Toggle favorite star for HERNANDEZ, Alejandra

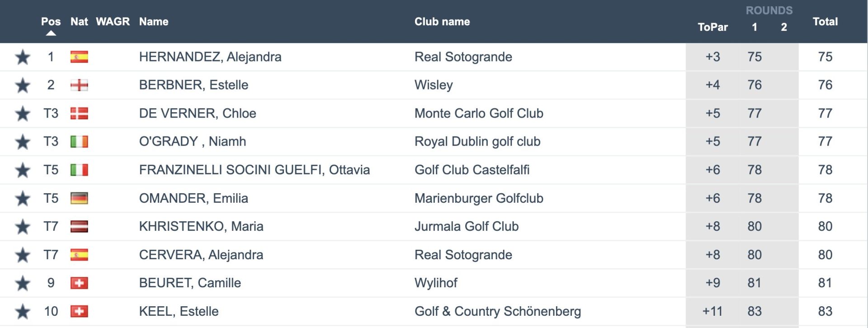(23, 57)
